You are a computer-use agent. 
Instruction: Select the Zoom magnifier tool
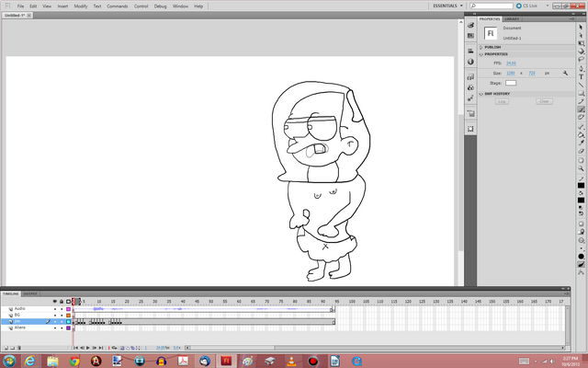point(582,168)
